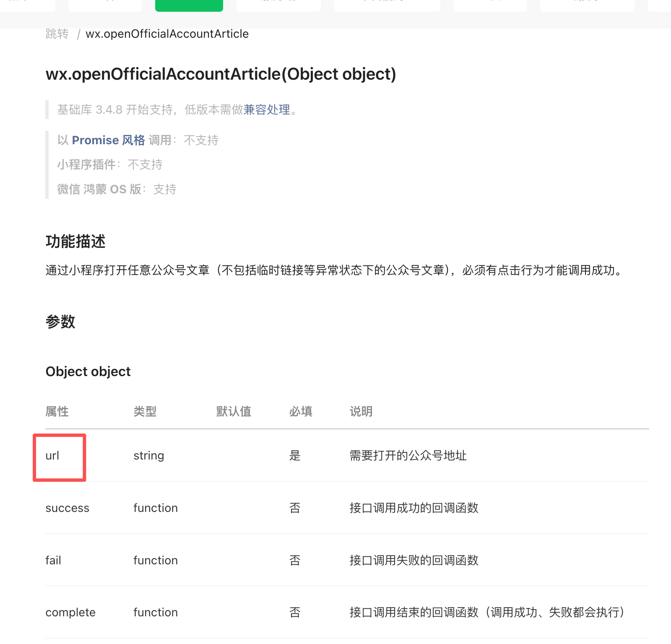Click function in the success row
671x644 pixels.
pyautogui.click(x=156, y=508)
